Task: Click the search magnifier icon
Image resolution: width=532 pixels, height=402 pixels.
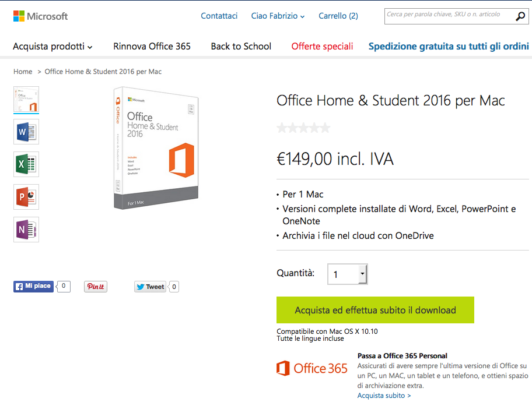Action: [x=520, y=16]
